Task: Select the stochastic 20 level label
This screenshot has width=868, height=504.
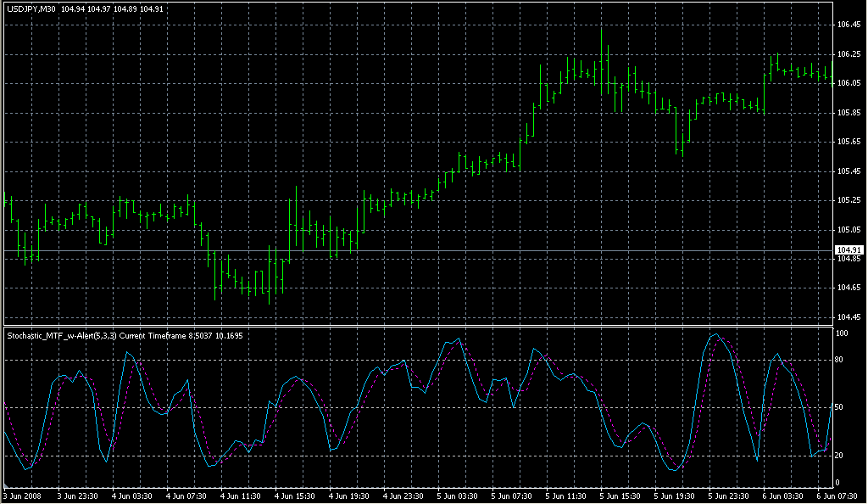Action: pyautogui.click(x=840, y=456)
